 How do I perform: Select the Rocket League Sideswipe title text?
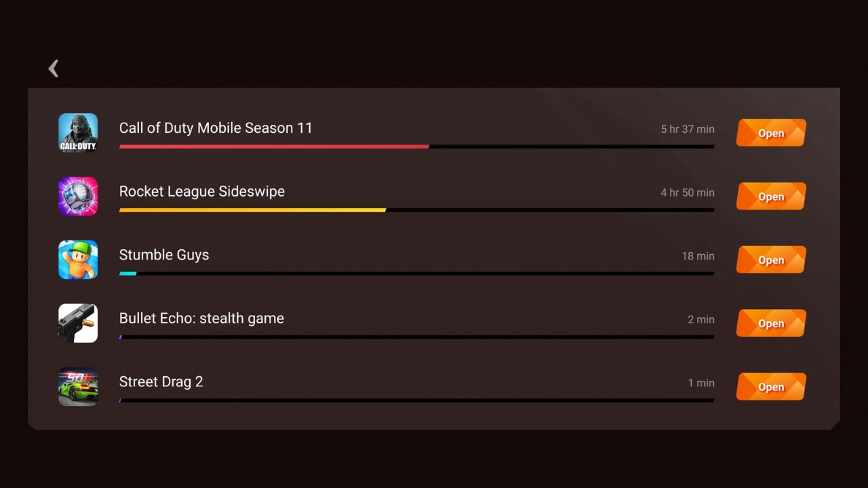(x=202, y=192)
